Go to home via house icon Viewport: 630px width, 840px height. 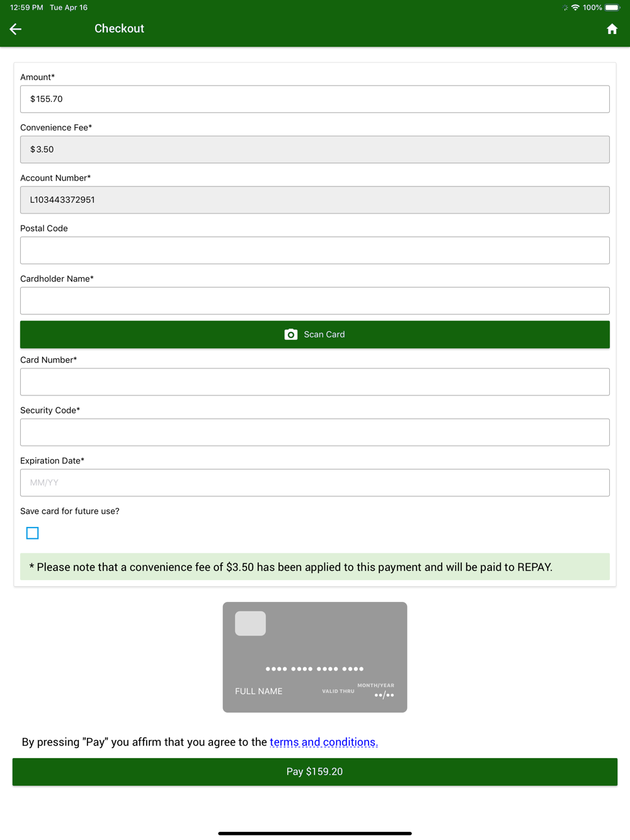click(612, 29)
